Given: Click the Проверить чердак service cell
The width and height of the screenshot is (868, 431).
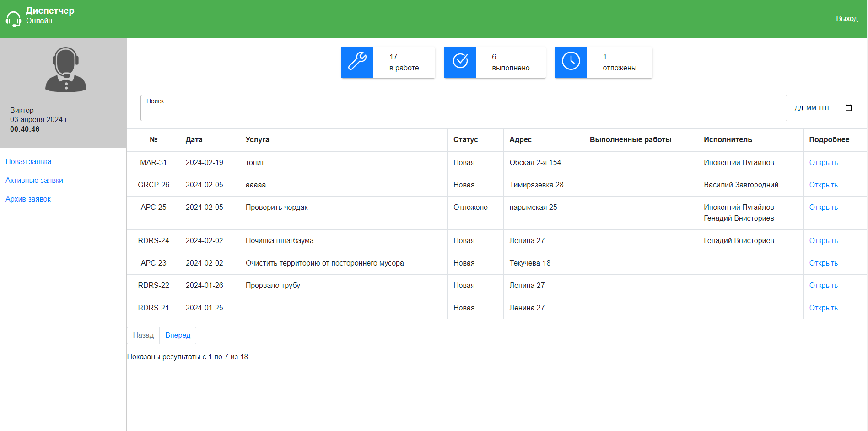Looking at the screenshot, I should click(344, 213).
